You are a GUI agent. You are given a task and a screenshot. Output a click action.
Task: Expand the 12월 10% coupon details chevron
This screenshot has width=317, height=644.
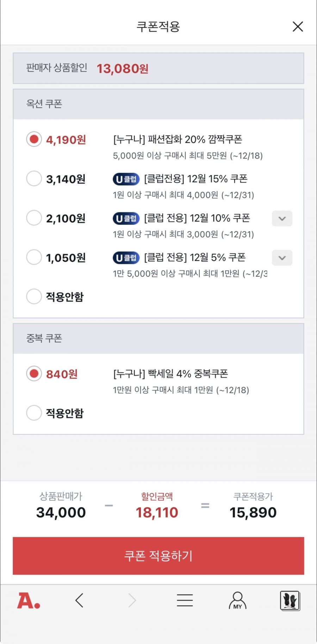click(x=282, y=219)
